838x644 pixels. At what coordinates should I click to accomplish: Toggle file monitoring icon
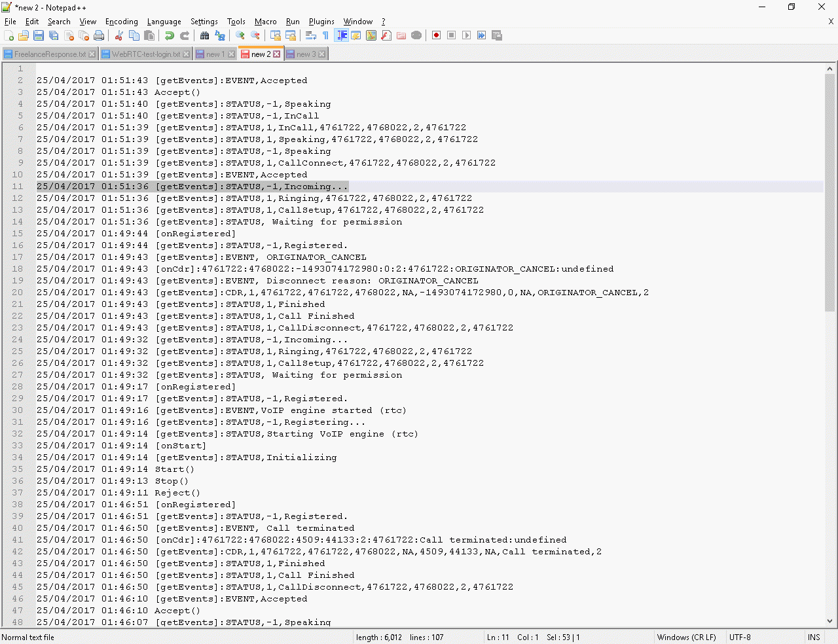coord(416,35)
